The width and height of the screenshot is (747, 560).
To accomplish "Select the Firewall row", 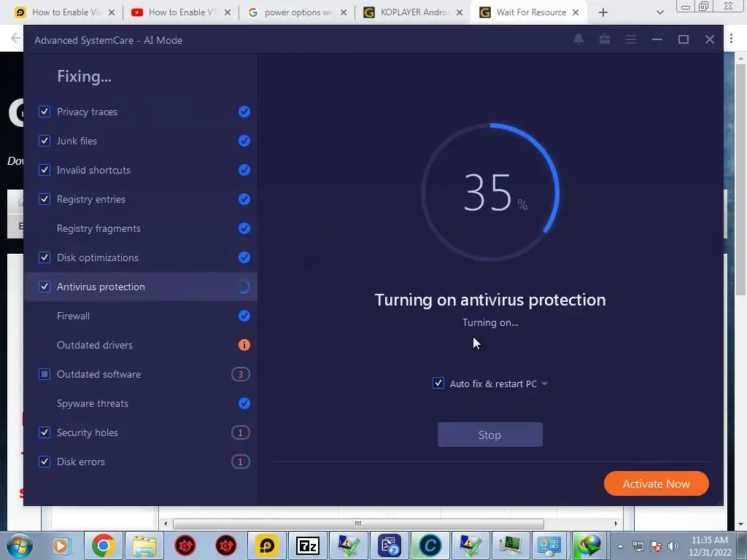I will pos(141,316).
